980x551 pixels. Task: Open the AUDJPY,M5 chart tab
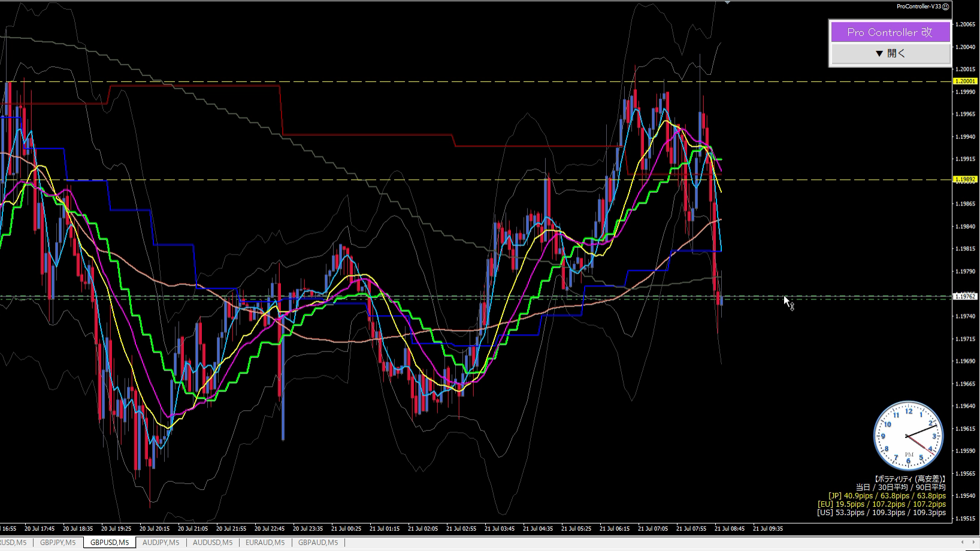coord(161,543)
